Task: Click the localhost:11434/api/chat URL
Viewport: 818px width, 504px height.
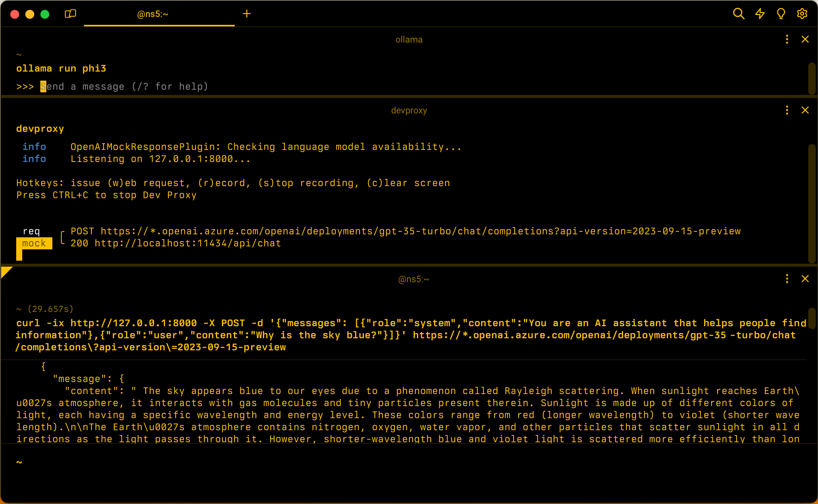Action: pos(188,243)
